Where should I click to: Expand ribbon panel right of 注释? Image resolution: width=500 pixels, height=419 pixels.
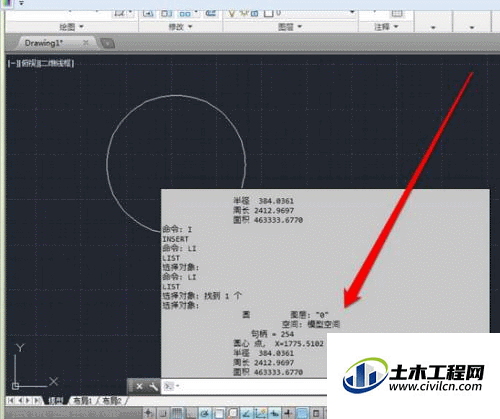pos(433,27)
